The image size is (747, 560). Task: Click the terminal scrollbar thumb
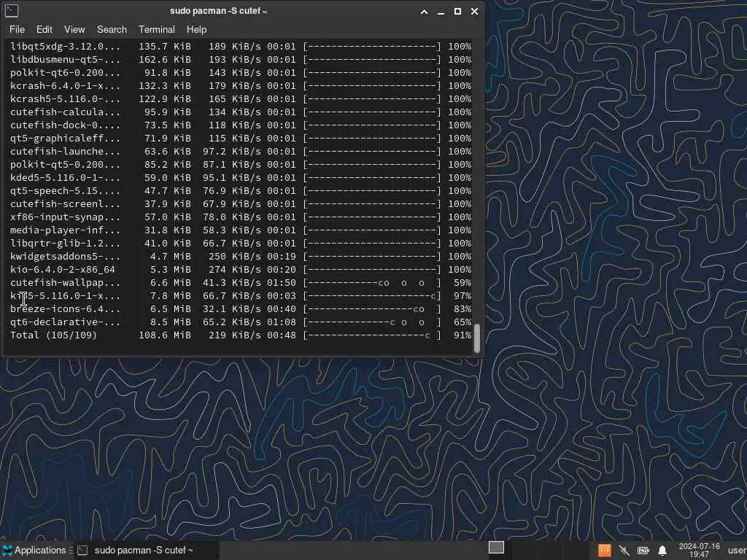pyautogui.click(x=477, y=338)
